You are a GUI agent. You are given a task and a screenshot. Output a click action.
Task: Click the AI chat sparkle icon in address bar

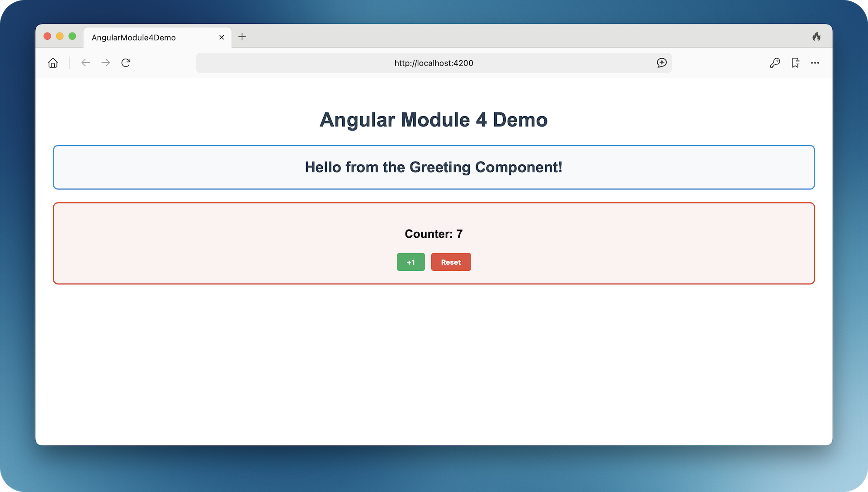(661, 63)
